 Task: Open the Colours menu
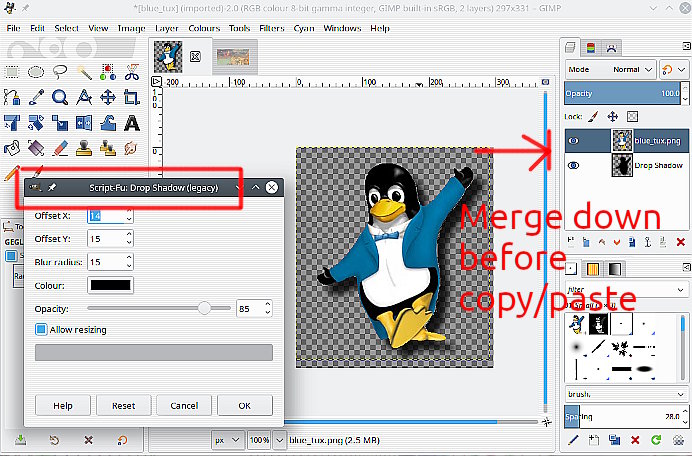[204, 28]
